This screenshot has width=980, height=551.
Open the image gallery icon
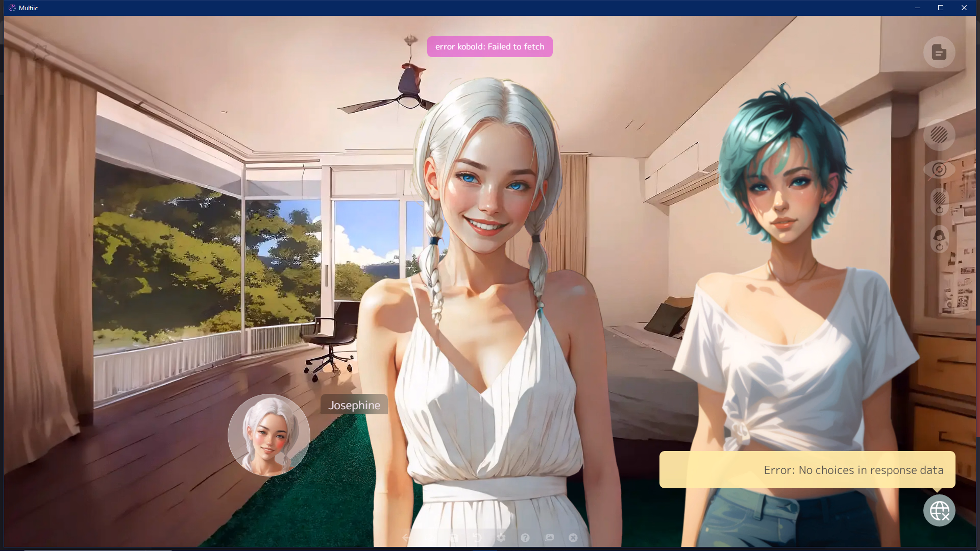pyautogui.click(x=549, y=538)
